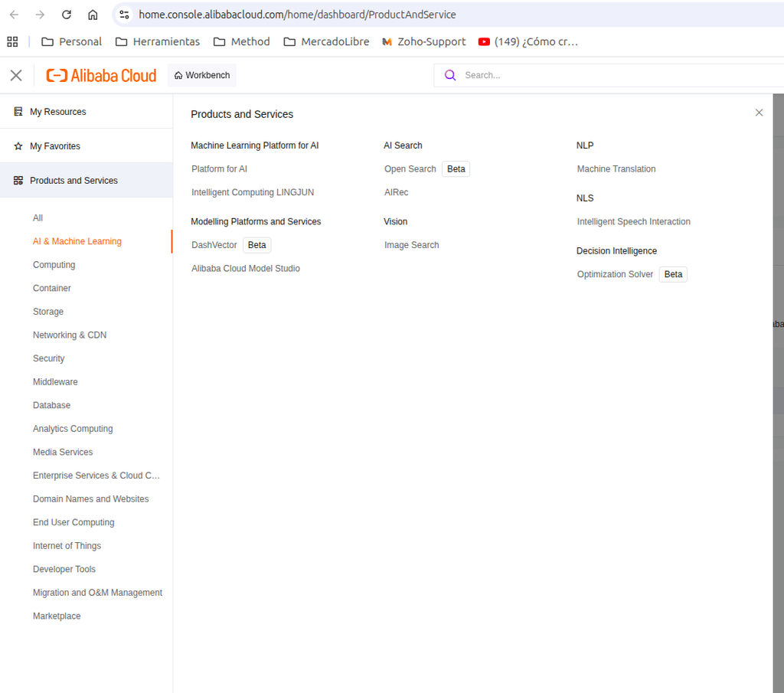The height and width of the screenshot is (693, 784).
Task: Click the Beta badge beside Optimization Solver
Action: click(673, 274)
